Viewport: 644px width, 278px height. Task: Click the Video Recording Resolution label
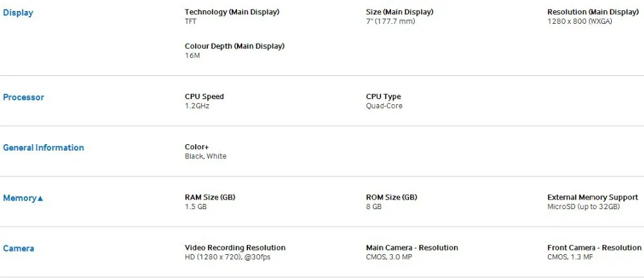point(235,248)
